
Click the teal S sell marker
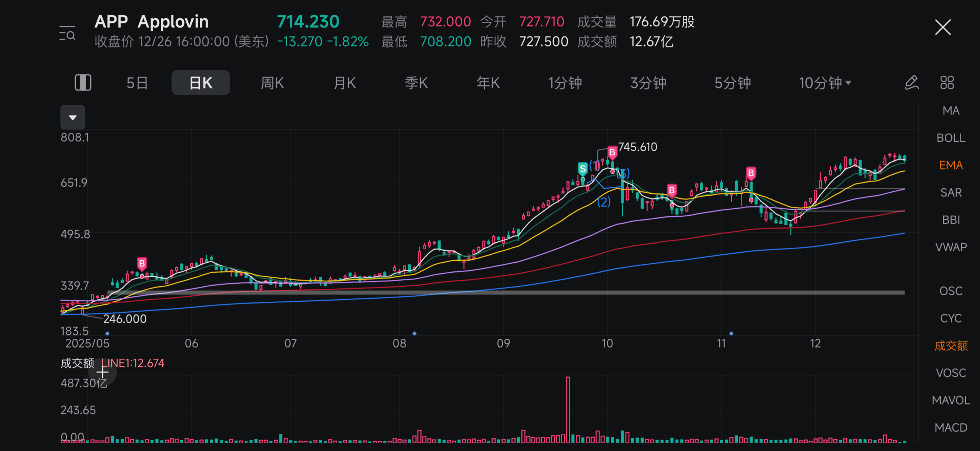[582, 169]
